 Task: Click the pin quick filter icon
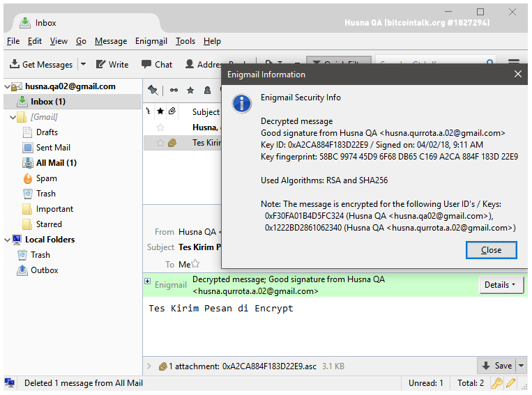click(x=153, y=90)
